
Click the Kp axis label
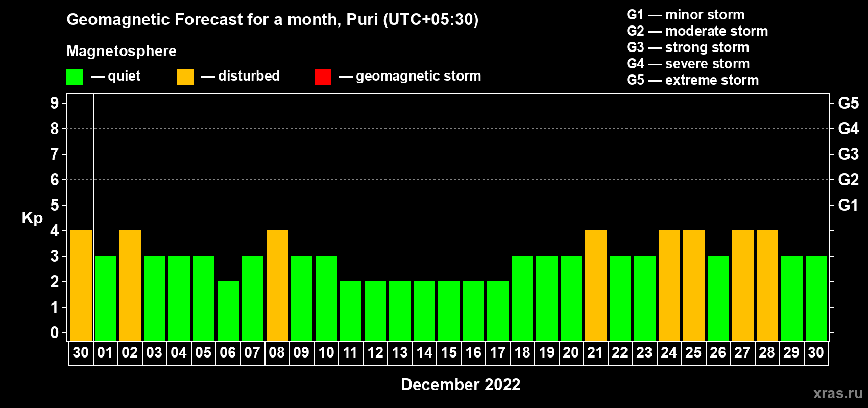pyautogui.click(x=32, y=218)
